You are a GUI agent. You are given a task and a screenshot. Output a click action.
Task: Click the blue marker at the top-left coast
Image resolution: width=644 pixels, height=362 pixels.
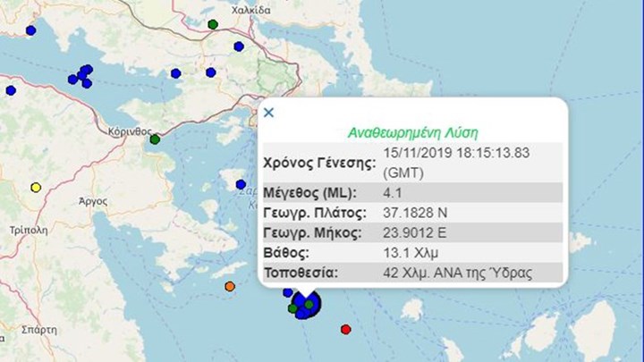point(30,30)
